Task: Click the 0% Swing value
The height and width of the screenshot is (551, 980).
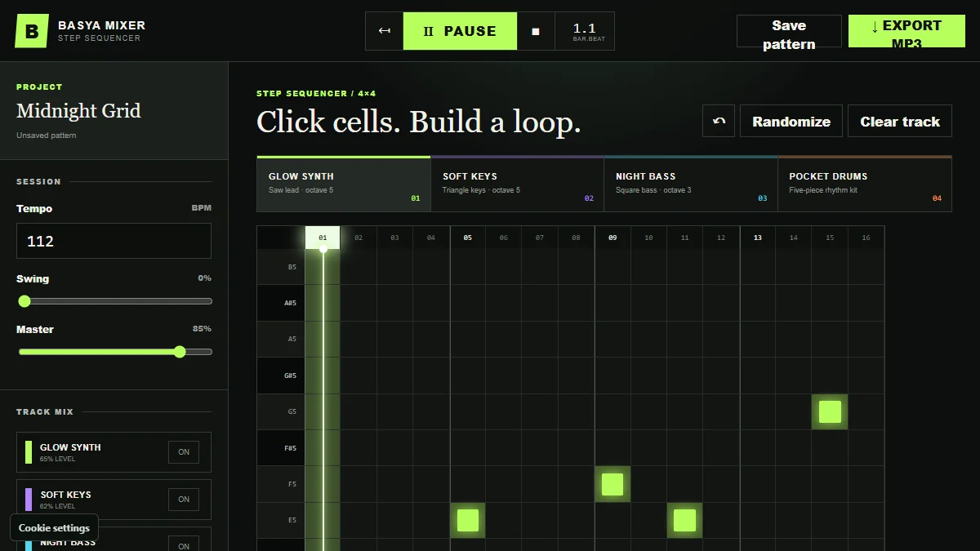Action: (204, 278)
